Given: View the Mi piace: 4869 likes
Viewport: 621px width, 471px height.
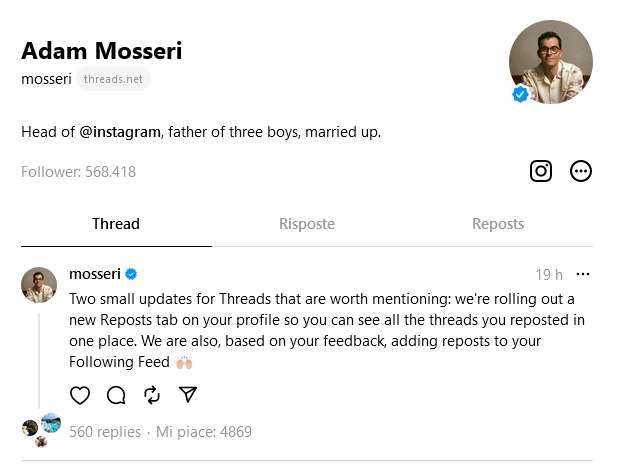Looking at the screenshot, I should (x=205, y=432).
